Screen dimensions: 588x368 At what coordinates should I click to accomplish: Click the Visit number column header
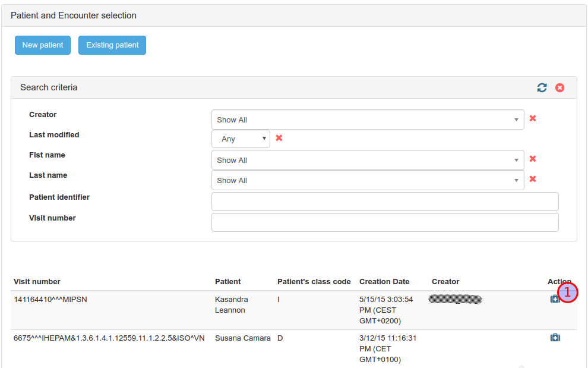point(37,282)
